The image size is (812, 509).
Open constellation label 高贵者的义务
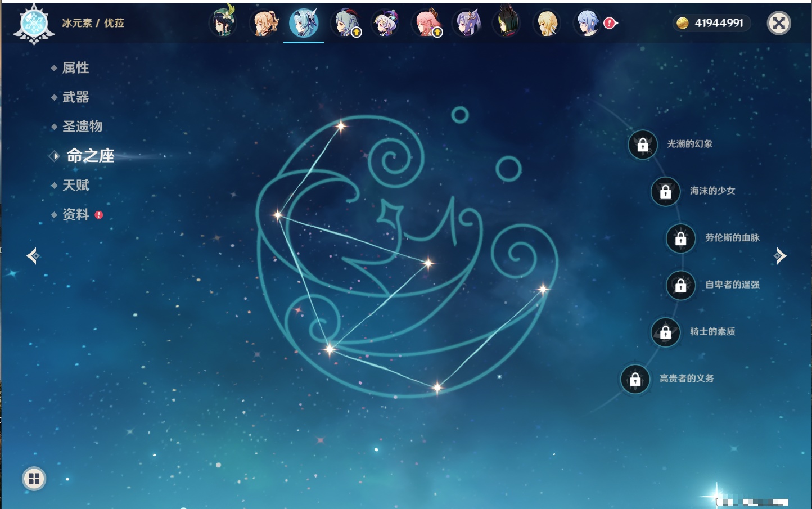click(x=687, y=379)
